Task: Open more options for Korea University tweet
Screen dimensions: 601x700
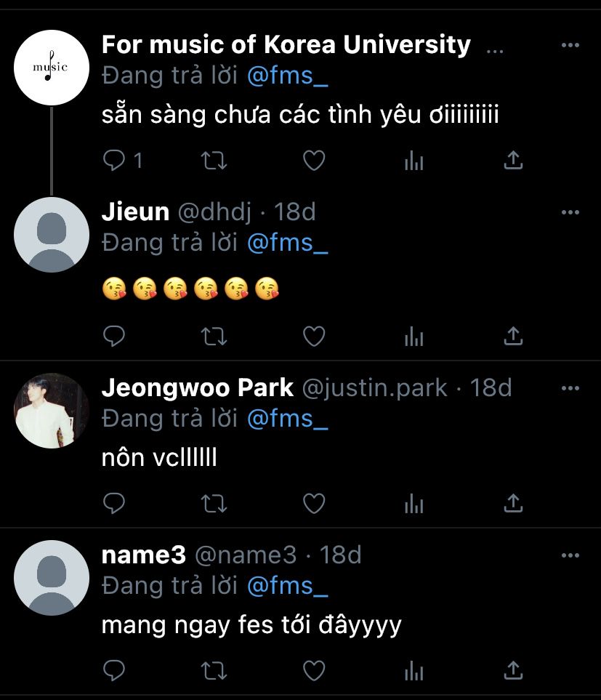Action: 570,45
